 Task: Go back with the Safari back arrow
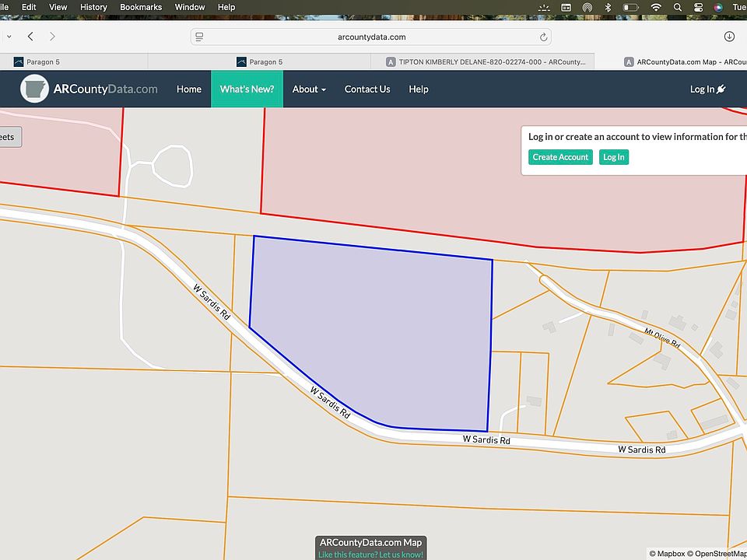click(x=30, y=37)
